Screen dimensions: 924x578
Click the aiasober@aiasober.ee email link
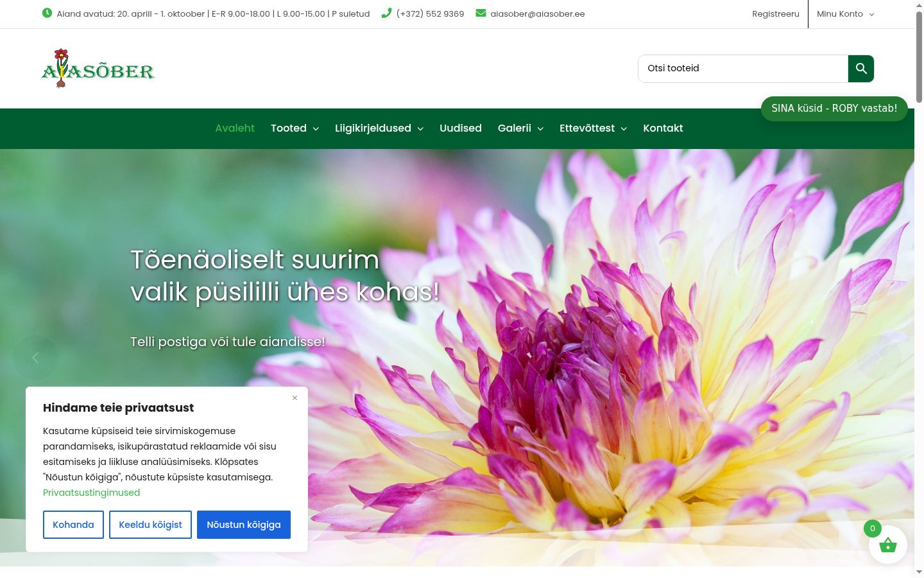[538, 13]
